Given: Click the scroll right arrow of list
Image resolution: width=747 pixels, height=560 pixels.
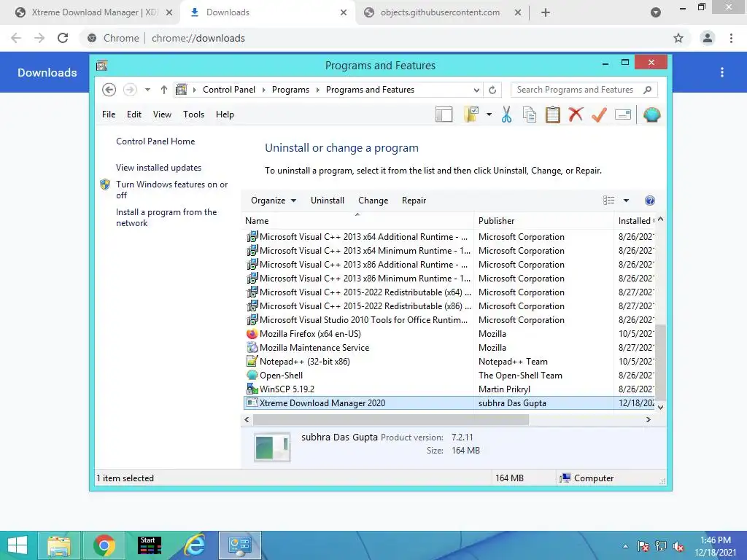Looking at the screenshot, I should [648, 419].
